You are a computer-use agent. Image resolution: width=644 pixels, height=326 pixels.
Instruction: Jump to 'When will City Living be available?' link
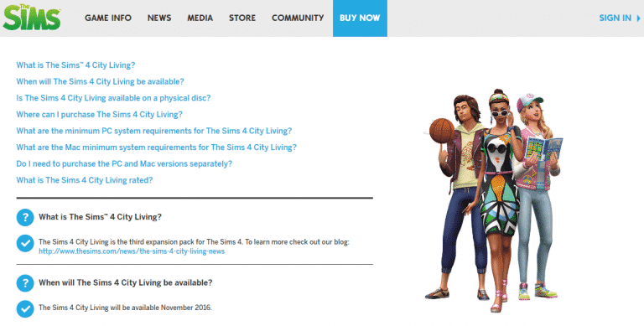(101, 81)
